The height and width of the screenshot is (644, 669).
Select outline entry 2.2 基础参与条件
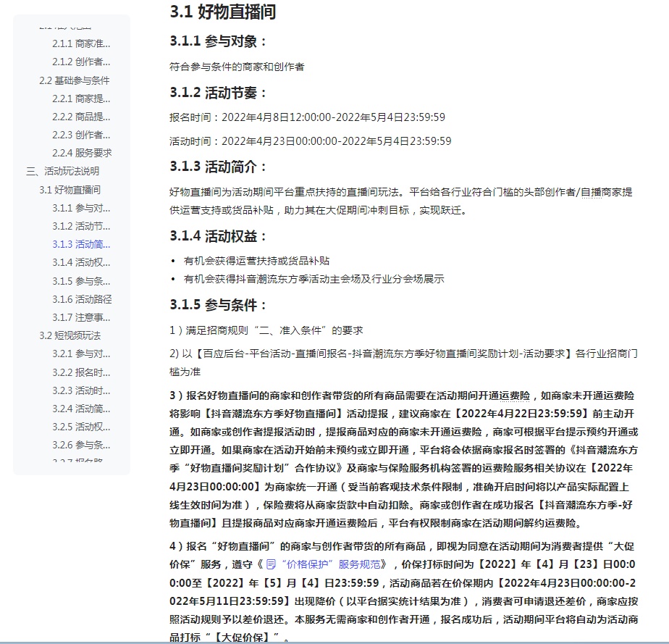point(75,80)
